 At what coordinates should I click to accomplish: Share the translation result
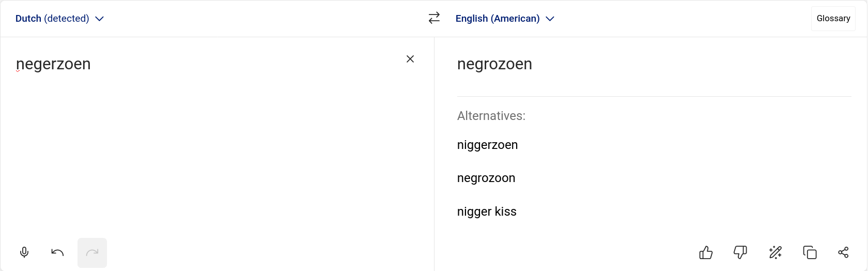pos(843,252)
